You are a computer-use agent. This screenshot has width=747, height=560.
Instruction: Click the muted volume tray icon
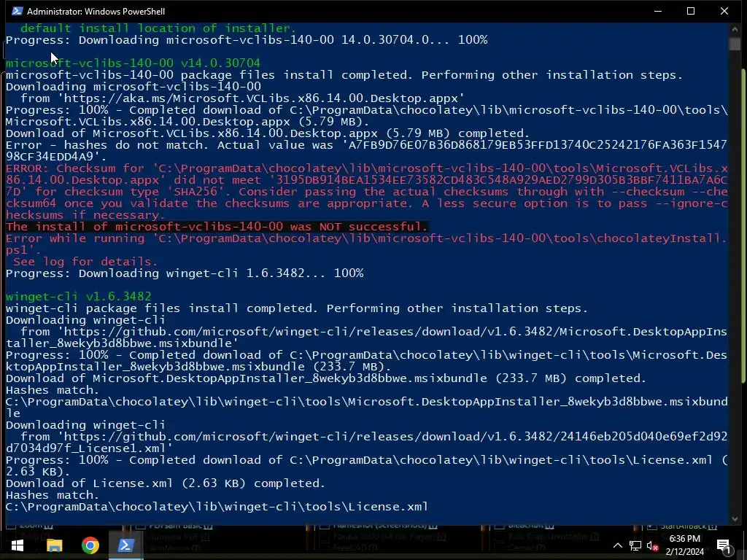(x=652, y=545)
